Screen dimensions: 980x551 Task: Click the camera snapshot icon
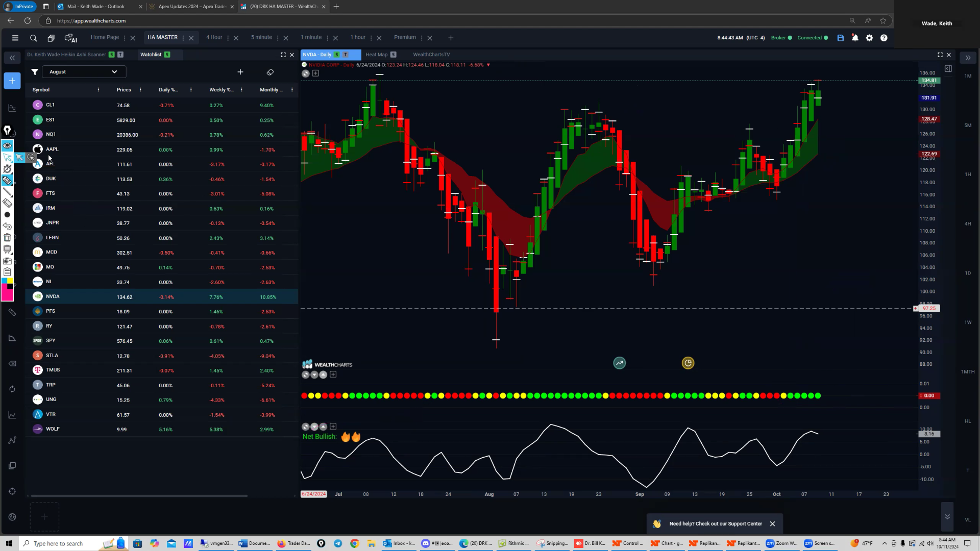7,261
